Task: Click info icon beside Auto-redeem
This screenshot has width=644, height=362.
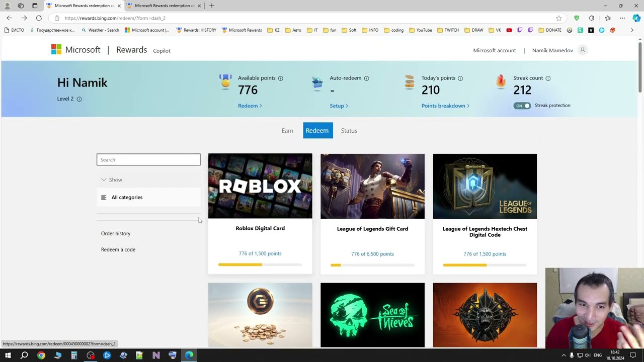Action: tap(366, 78)
